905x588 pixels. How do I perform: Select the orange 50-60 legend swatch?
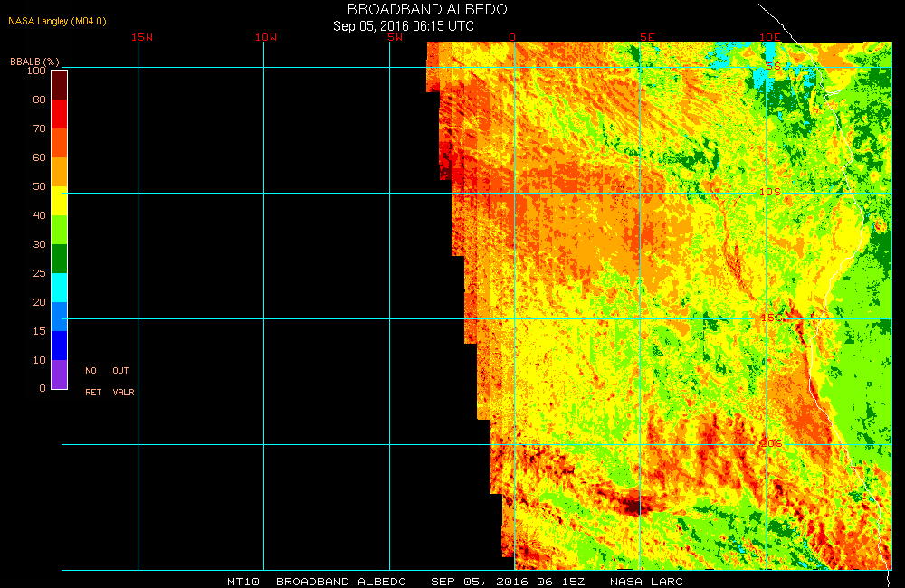pyautogui.click(x=60, y=171)
